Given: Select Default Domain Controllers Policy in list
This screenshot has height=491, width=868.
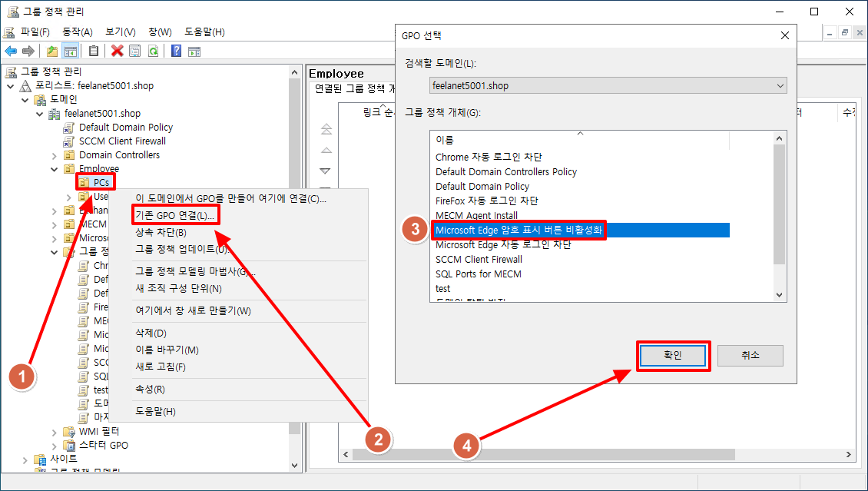Looking at the screenshot, I should [506, 171].
